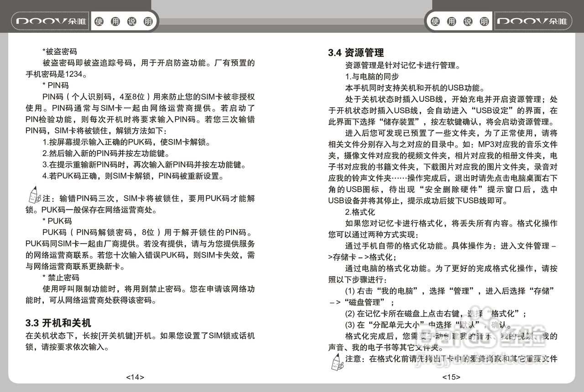This screenshot has height=392, width=584.
Task: Select the 用 badge in the right header
Action: 451,21
